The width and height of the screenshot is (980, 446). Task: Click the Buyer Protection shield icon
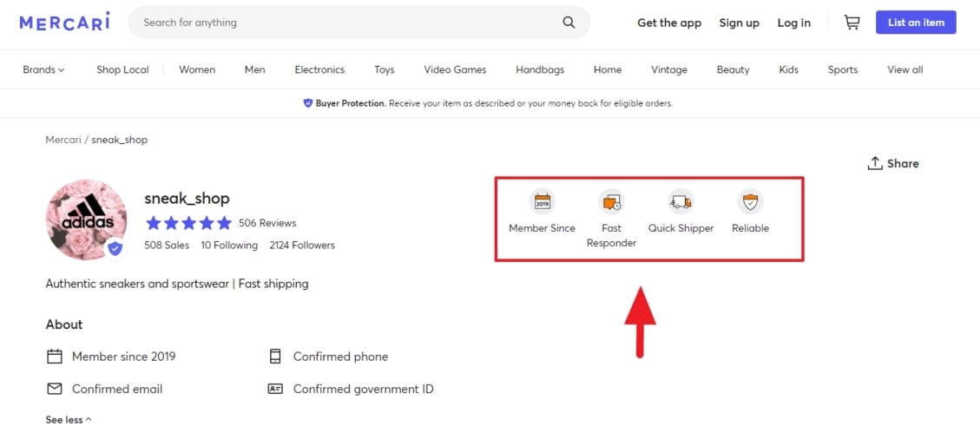coord(307,103)
